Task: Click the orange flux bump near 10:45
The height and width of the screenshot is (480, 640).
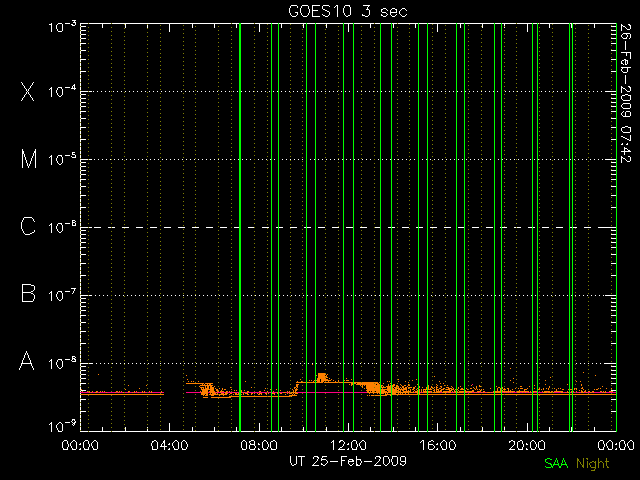Action: pyautogui.click(x=322, y=378)
